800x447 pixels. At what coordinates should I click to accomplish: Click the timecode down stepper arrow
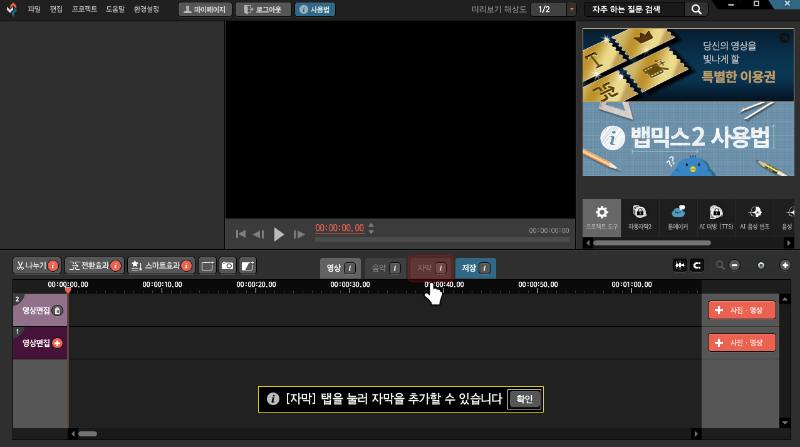371,232
